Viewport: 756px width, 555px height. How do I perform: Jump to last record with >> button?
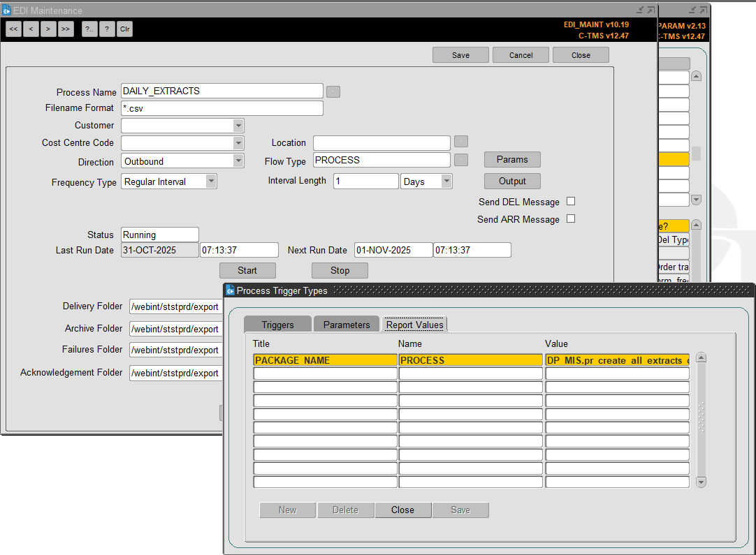pos(66,29)
